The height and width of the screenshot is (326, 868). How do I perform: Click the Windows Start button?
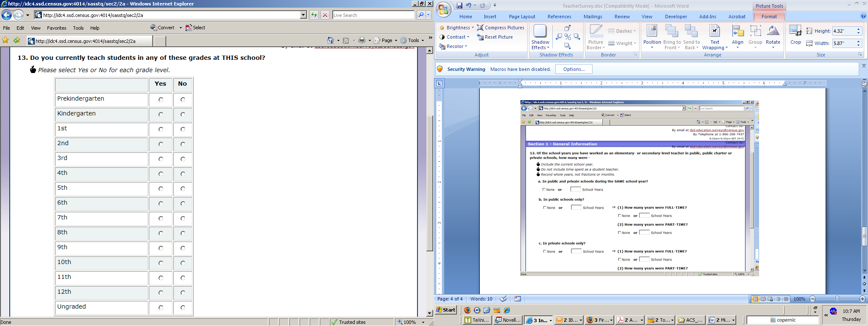point(446,310)
